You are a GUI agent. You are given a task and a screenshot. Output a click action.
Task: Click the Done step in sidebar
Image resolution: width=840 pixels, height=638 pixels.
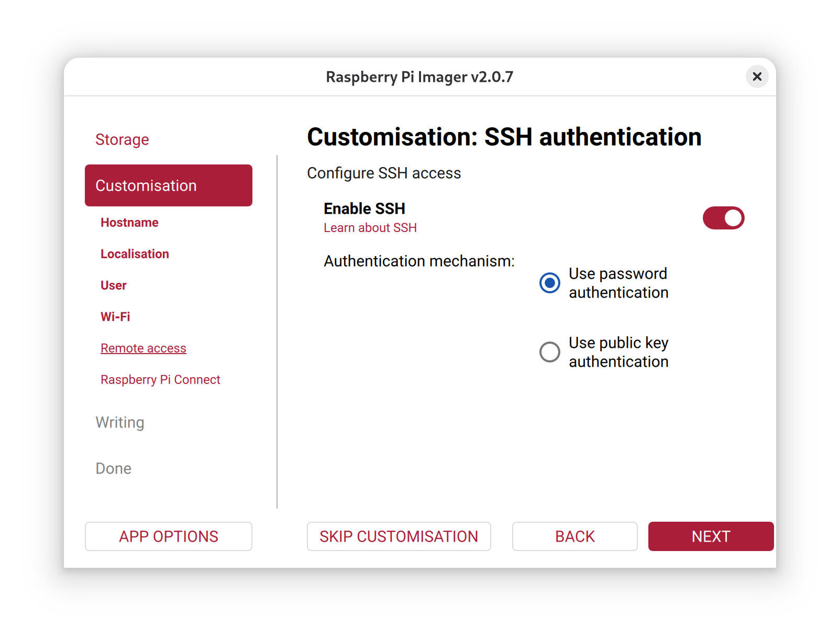[x=113, y=468]
